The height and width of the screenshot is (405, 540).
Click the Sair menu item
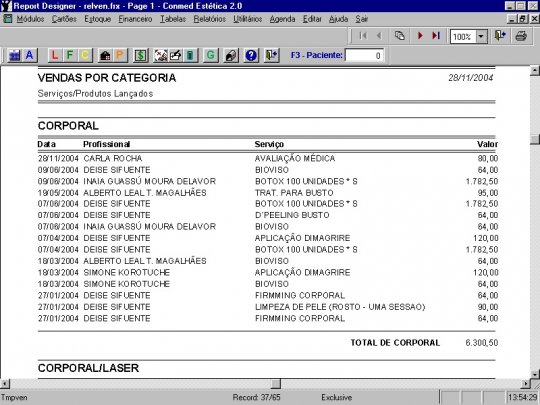tap(362, 19)
